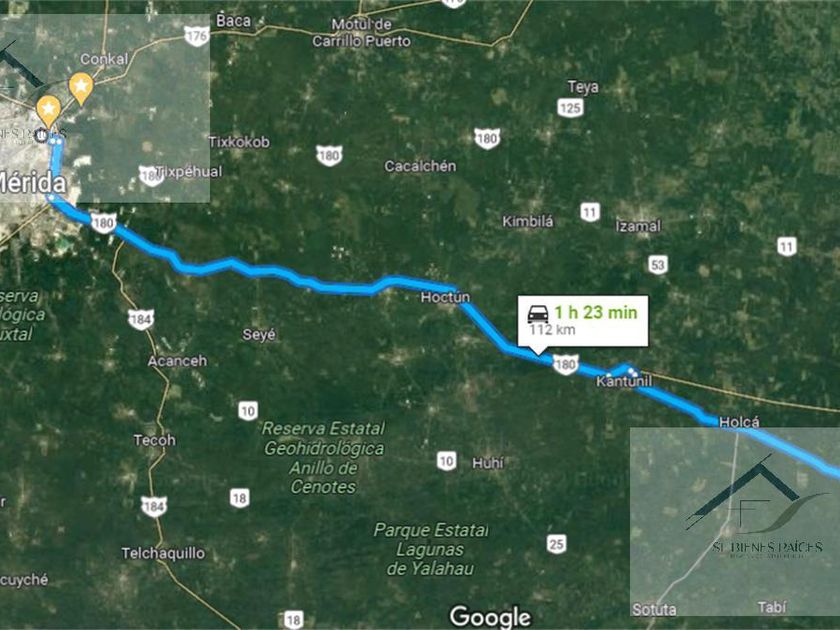Click highway 125 shield below Teya

click(570, 108)
